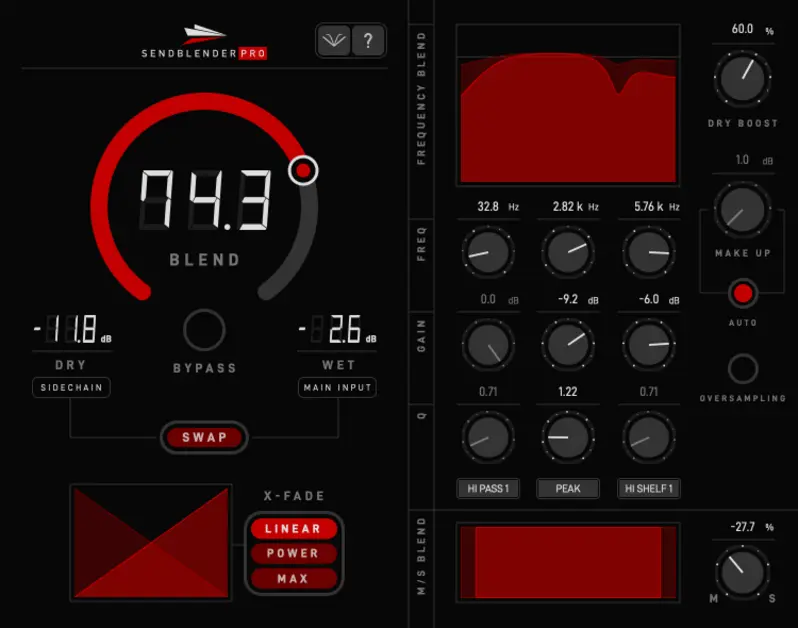Open the Sidechain dry source selector
This screenshot has height=628, width=798.
71,388
